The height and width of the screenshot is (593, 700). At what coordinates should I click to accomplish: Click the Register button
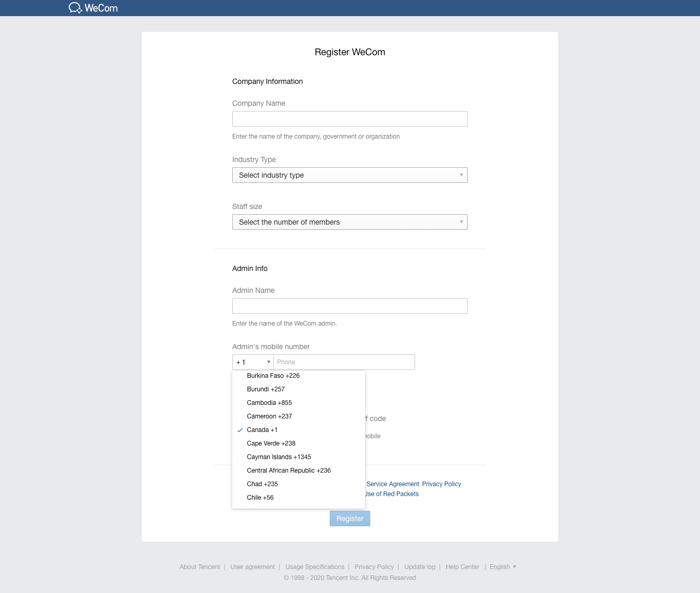tap(350, 518)
